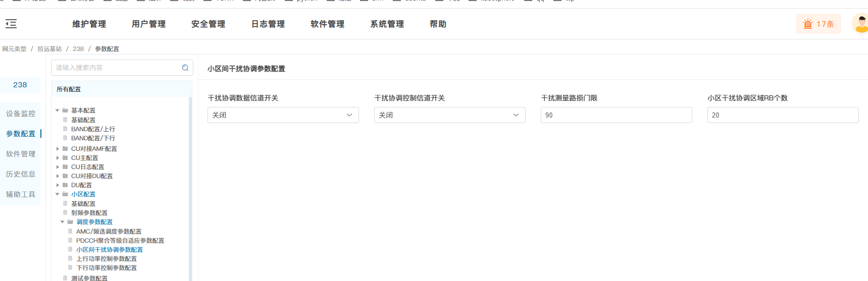Click the 干扰测量路损门限 input field
The width and height of the screenshot is (868, 281).
coord(616,115)
